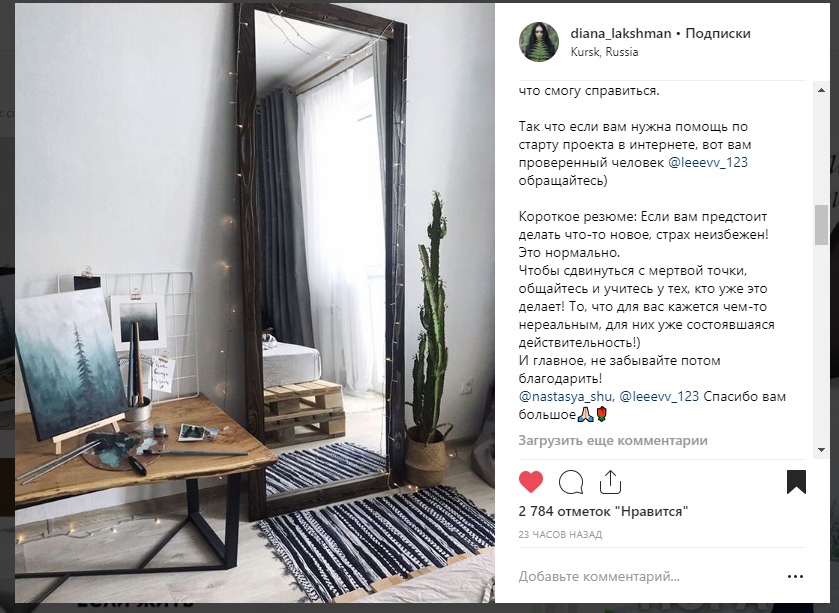
Task: Show likes list at 2 784 отметок
Action: click(603, 511)
